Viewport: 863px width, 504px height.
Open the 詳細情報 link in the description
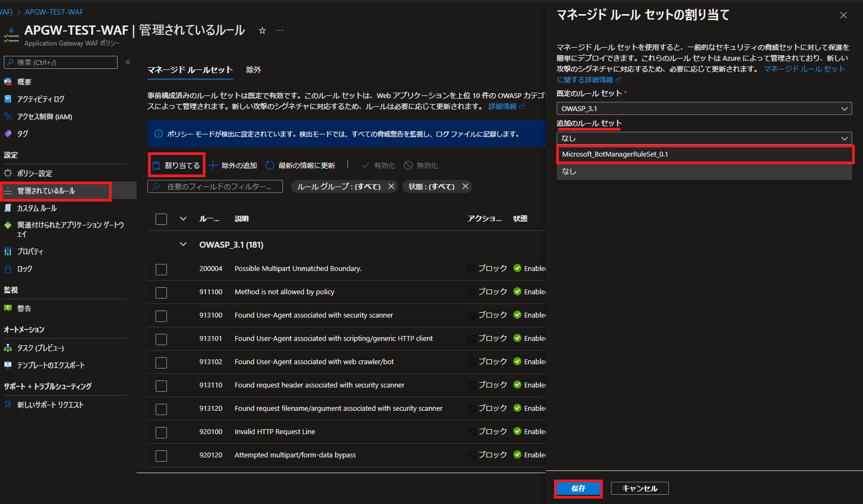pyautogui.click(x=506, y=106)
